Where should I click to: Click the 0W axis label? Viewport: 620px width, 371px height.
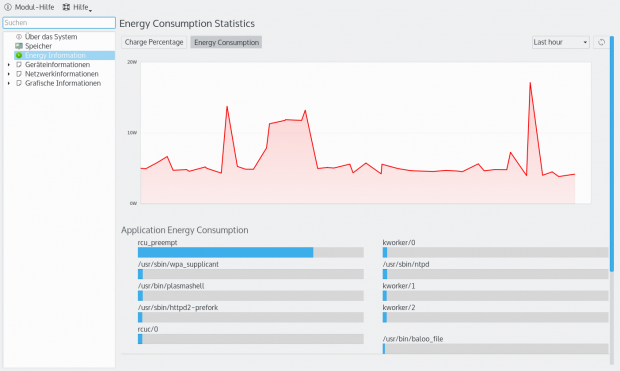pos(133,203)
